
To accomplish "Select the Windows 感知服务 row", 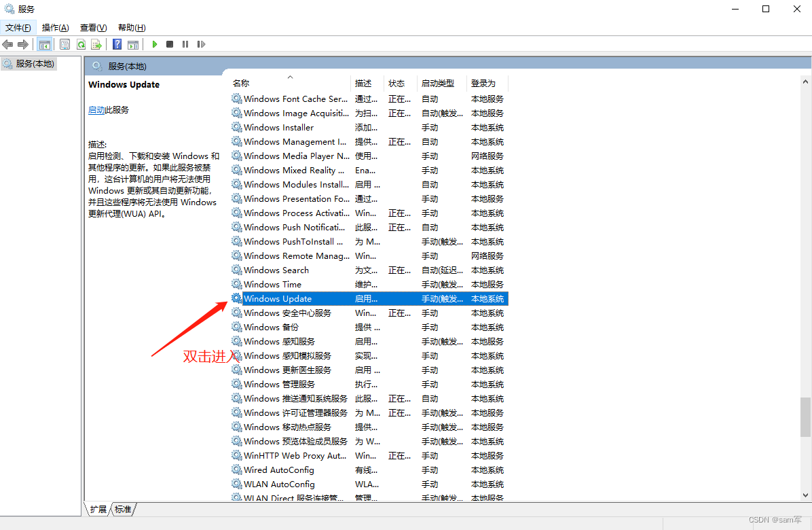I will click(369, 341).
